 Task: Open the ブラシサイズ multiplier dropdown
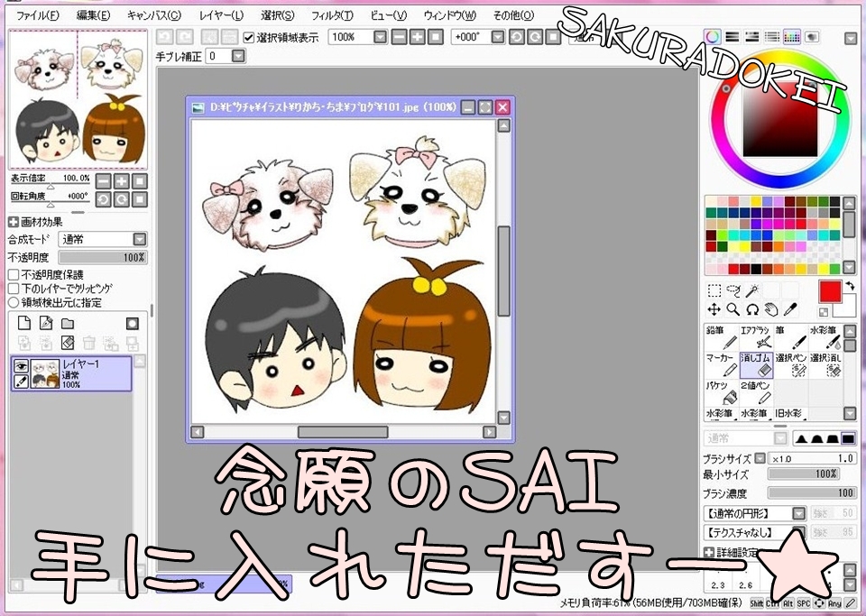point(760,458)
